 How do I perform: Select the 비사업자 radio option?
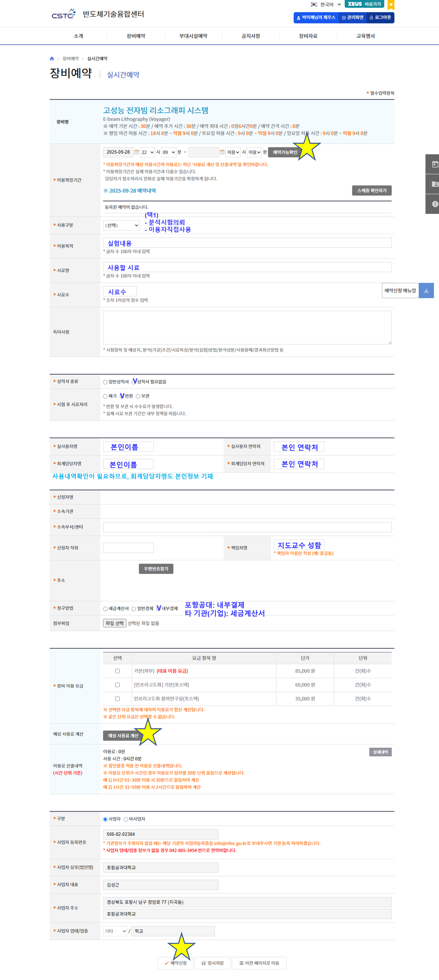[x=126, y=819]
